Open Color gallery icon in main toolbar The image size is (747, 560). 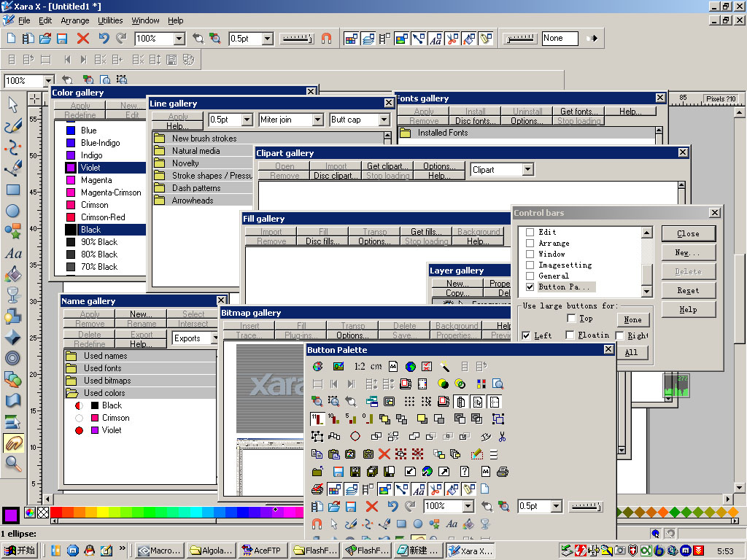click(x=351, y=38)
